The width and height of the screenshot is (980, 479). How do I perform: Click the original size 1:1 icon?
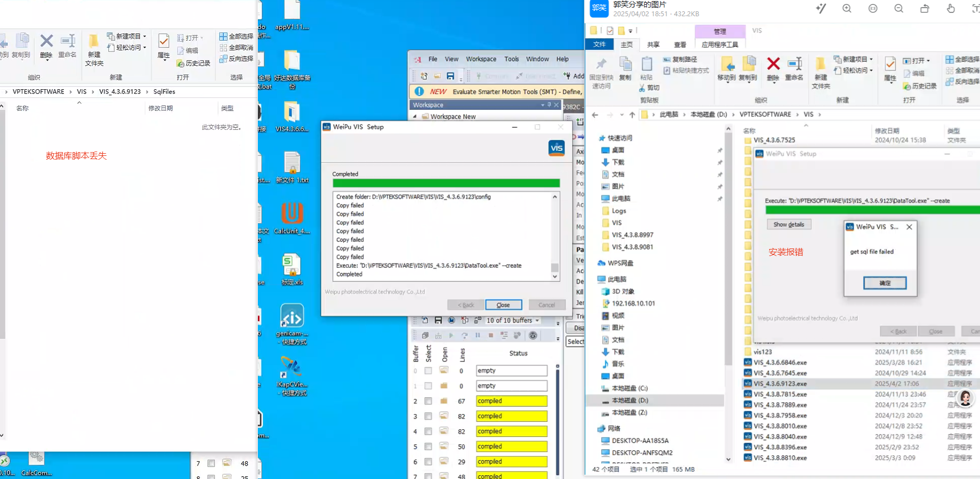(x=873, y=9)
